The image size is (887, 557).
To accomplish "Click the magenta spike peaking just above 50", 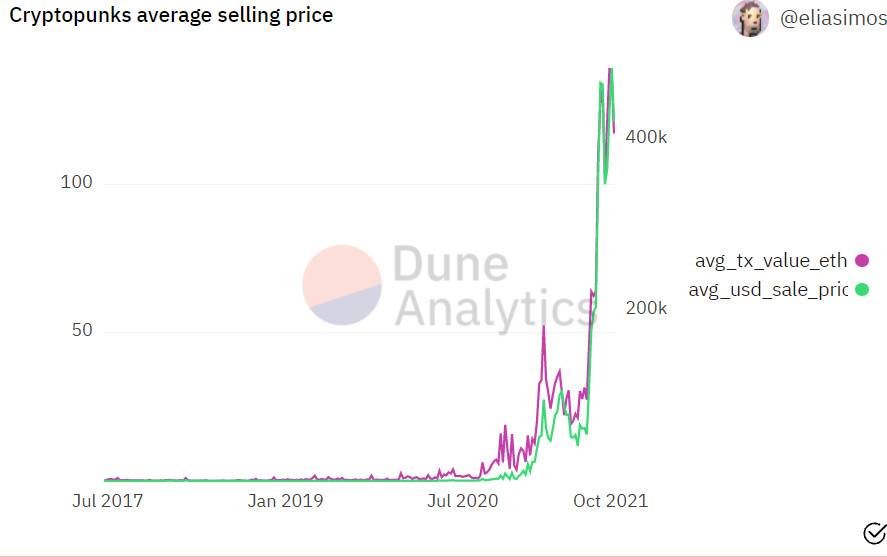I will (x=544, y=327).
